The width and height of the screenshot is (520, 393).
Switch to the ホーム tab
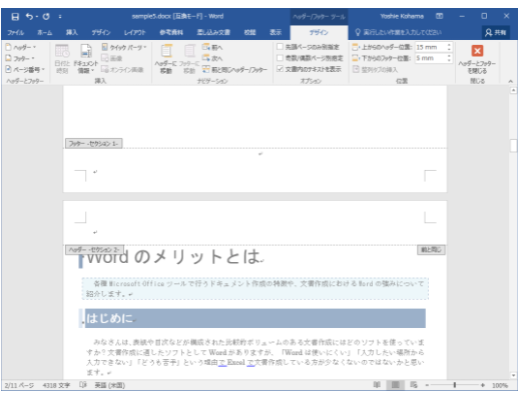tap(45, 32)
